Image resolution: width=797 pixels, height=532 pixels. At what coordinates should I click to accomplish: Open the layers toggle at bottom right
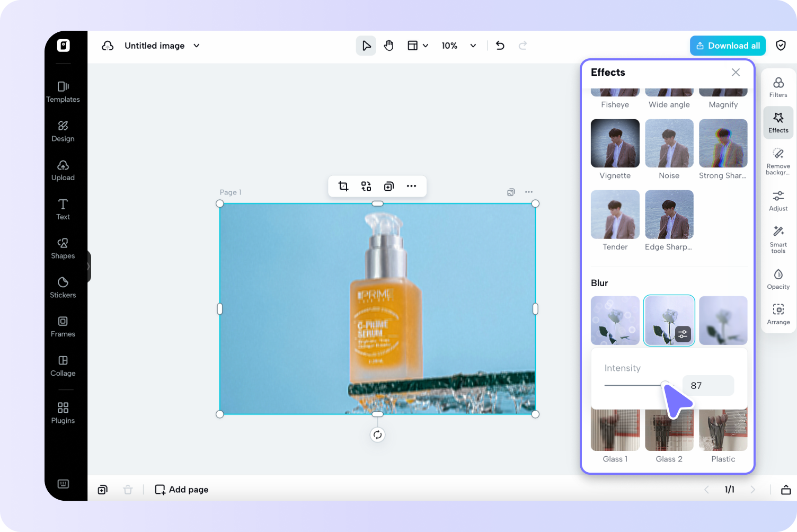tap(786, 490)
